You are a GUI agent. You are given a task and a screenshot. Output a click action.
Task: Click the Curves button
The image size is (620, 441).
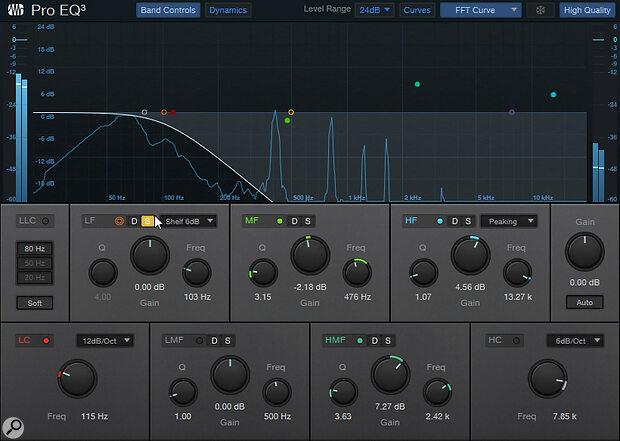tap(417, 10)
